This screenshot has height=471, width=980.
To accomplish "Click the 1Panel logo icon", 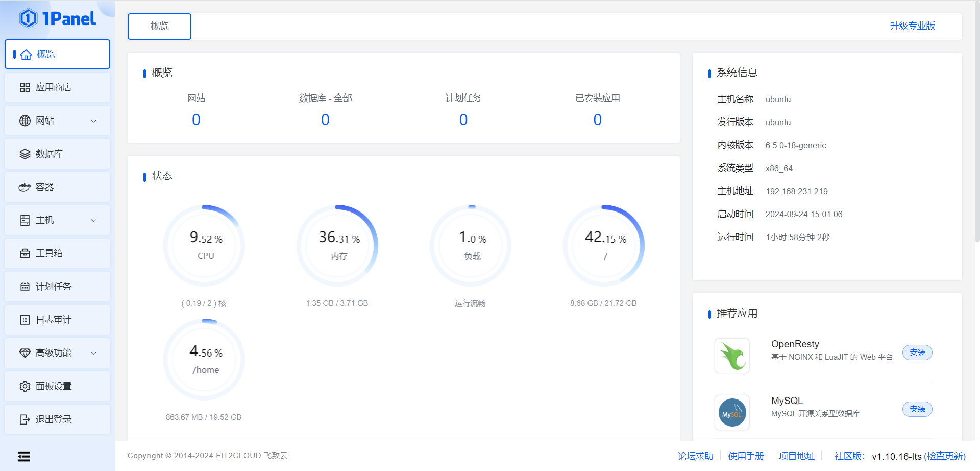I will coord(29,18).
